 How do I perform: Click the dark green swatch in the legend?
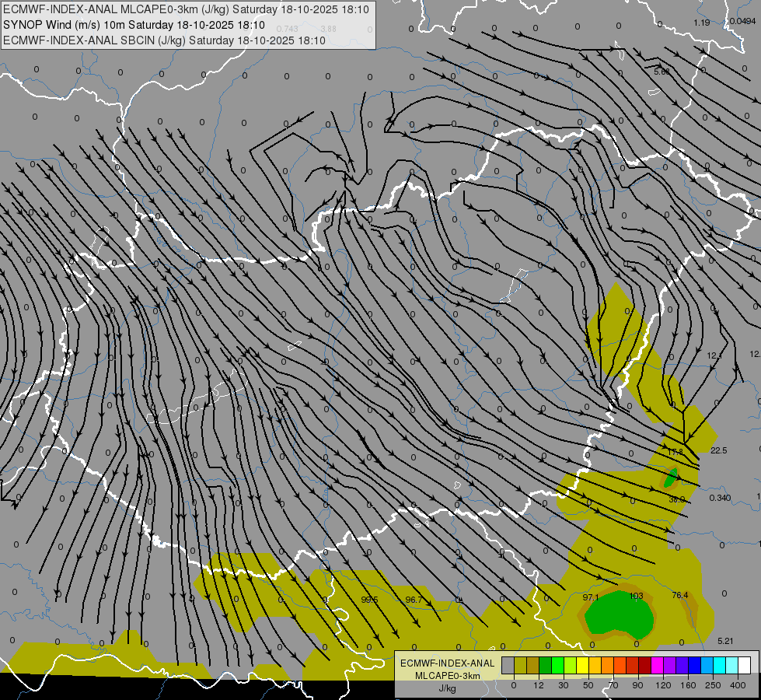(x=546, y=665)
